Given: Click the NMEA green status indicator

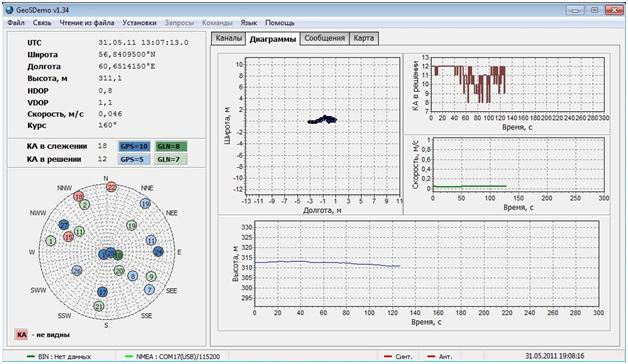Looking at the screenshot, I should [x=129, y=356].
